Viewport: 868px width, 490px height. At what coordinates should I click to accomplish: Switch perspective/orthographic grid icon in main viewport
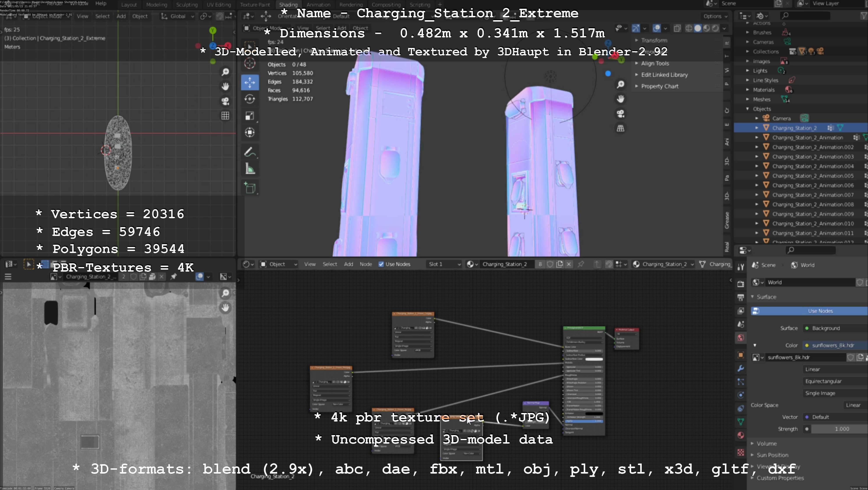620,128
